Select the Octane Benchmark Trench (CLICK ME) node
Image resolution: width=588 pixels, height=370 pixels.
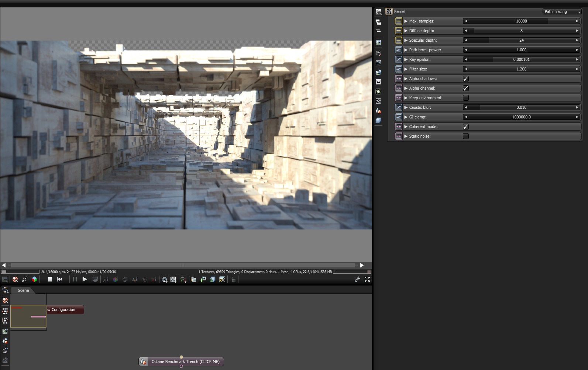click(x=181, y=362)
